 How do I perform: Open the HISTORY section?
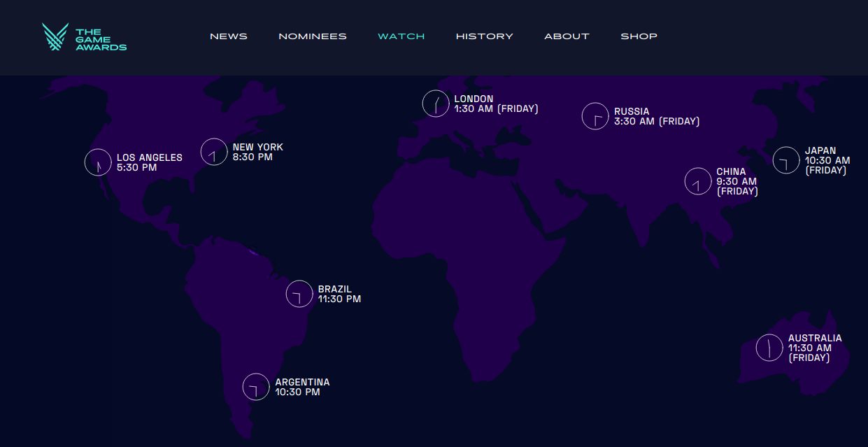tap(484, 36)
